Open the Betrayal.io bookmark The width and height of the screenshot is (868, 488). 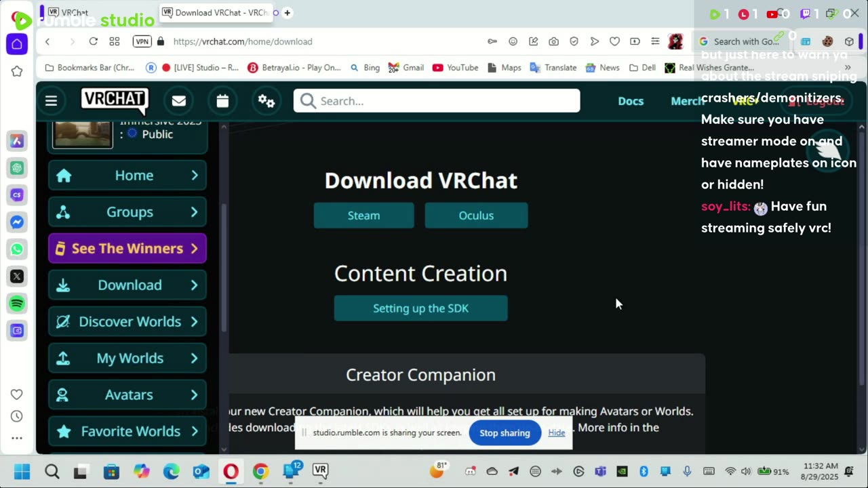(x=294, y=68)
